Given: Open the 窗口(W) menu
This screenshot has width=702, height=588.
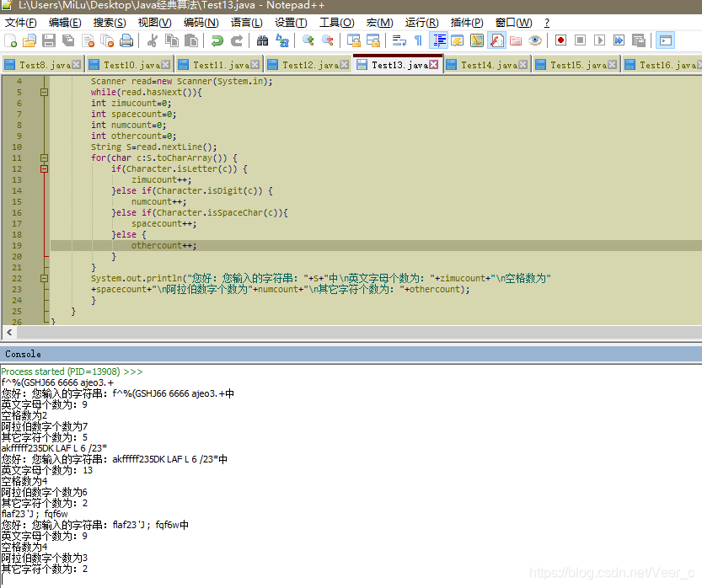Looking at the screenshot, I should [513, 23].
